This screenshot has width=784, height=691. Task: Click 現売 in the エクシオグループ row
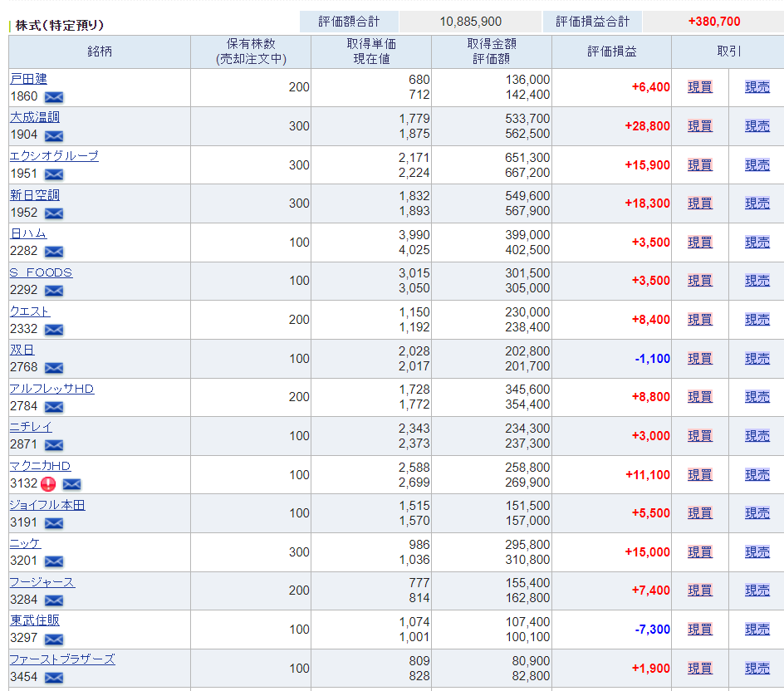click(x=757, y=165)
